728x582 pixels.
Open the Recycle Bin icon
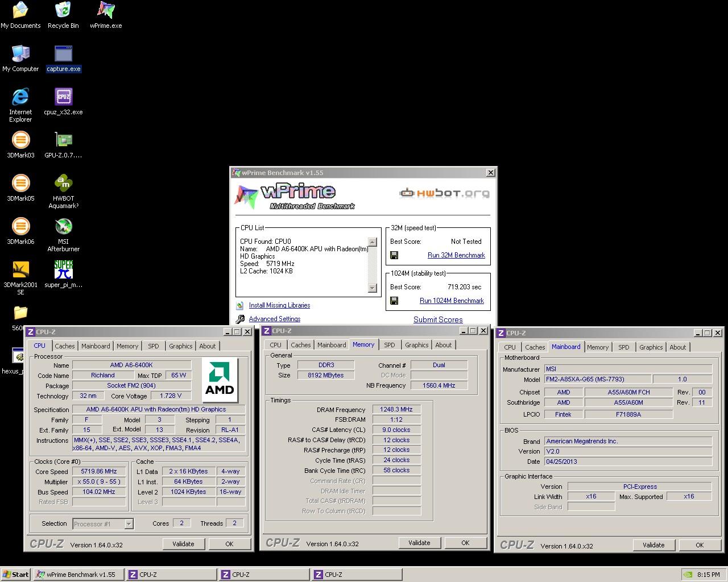coord(63,15)
